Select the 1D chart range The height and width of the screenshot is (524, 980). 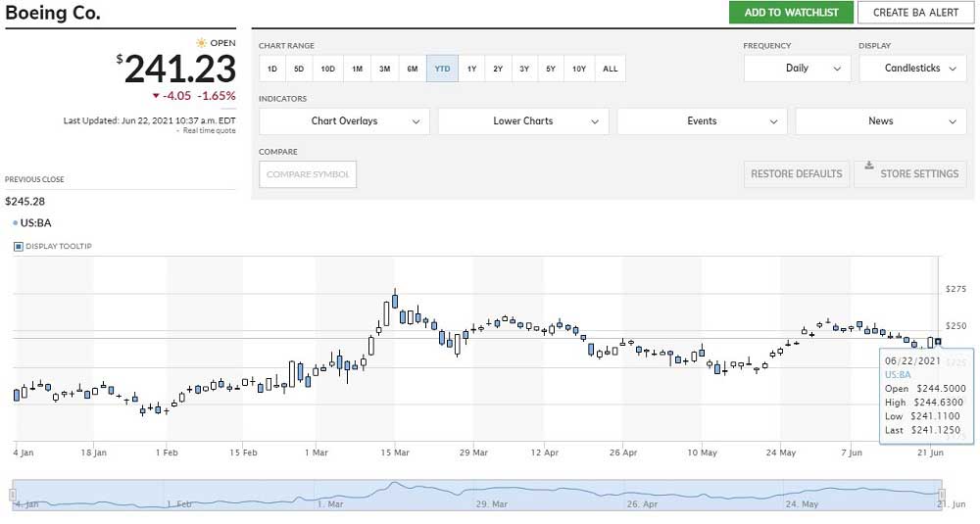(x=271, y=69)
